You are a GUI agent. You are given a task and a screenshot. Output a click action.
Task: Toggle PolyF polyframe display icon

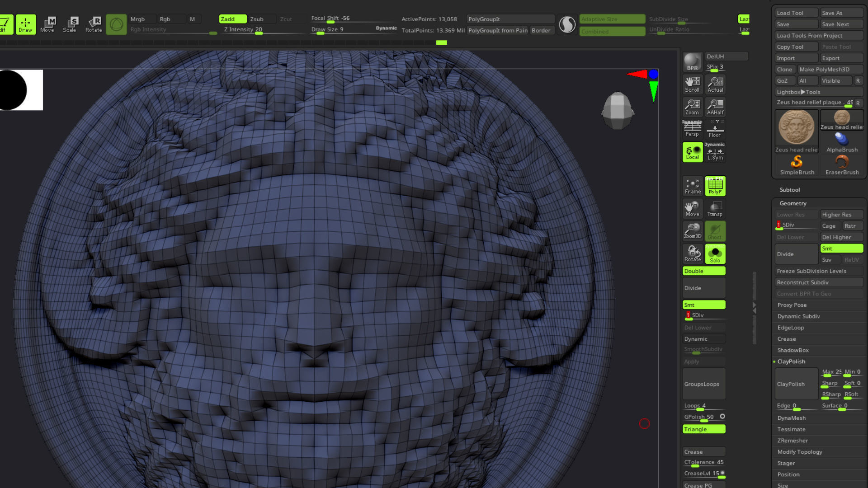[x=715, y=186]
